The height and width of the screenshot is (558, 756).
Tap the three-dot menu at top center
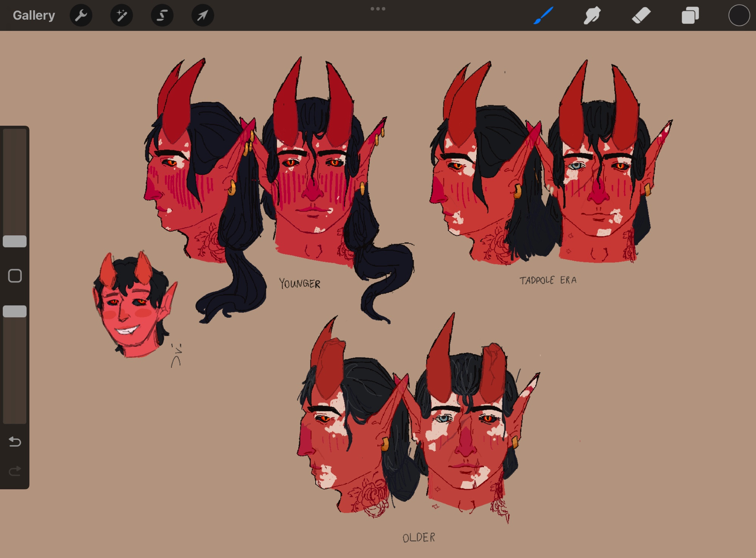pyautogui.click(x=378, y=9)
